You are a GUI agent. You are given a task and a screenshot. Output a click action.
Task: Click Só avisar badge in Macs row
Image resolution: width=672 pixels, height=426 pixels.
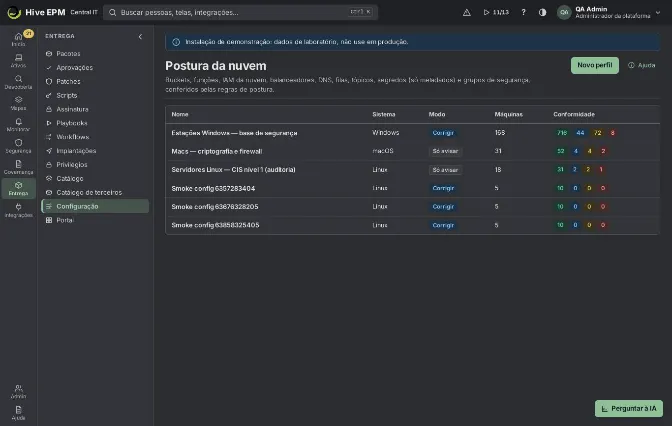click(445, 151)
